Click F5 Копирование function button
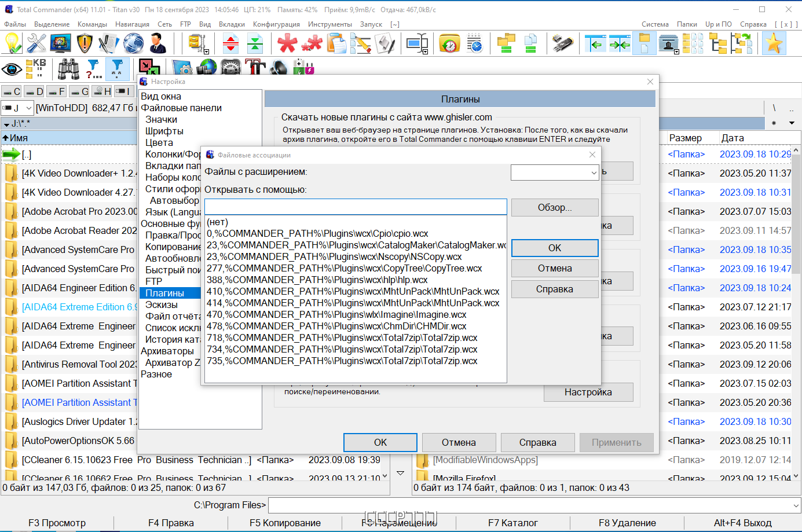Image resolution: width=802 pixels, height=532 pixels. (x=285, y=523)
